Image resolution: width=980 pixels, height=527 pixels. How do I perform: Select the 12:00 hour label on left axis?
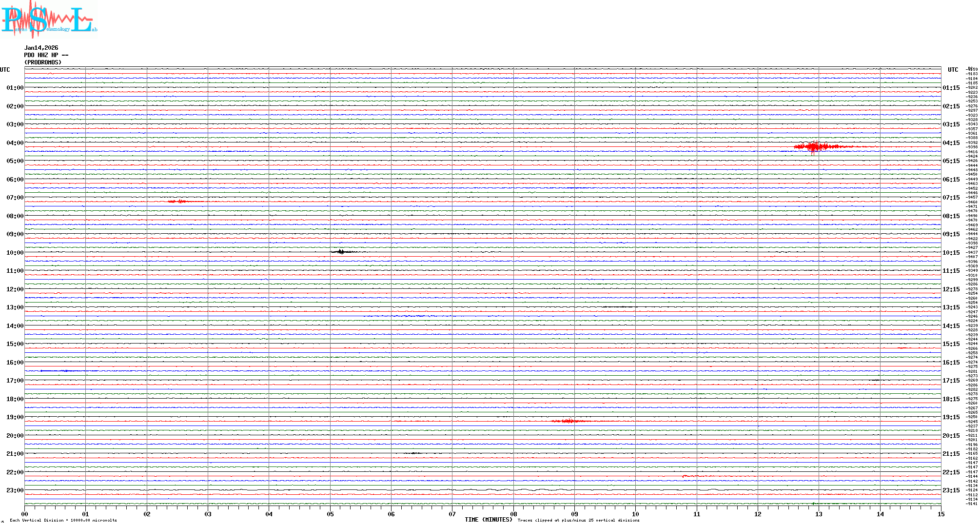click(x=15, y=289)
